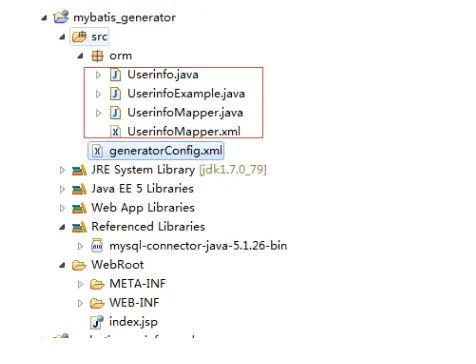Select the Java EE 5 Libraries label
Viewport: 476px width, 364px height.
(143, 189)
